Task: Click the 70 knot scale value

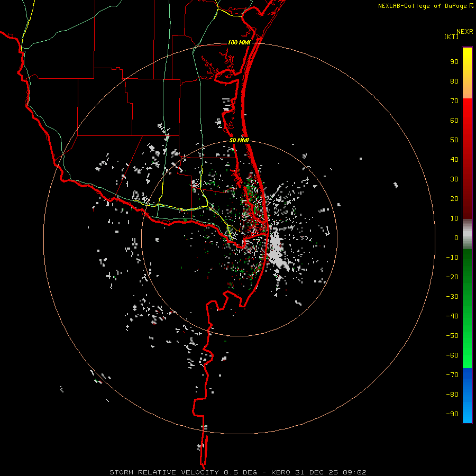Action: 454,101
